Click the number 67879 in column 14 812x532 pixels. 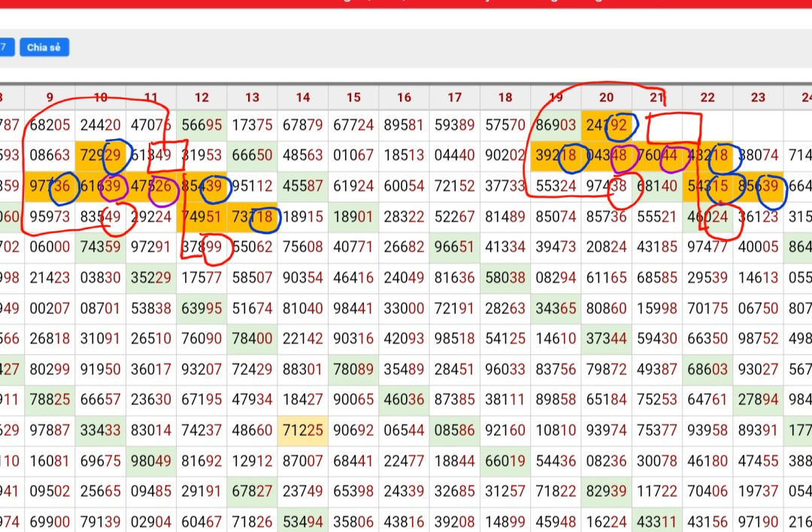click(303, 125)
